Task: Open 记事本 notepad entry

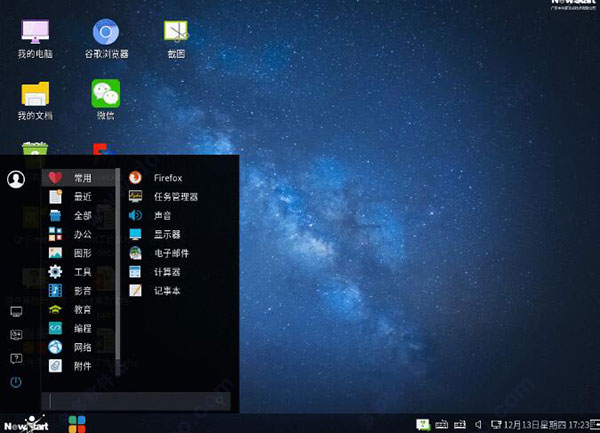Action: tap(155, 290)
